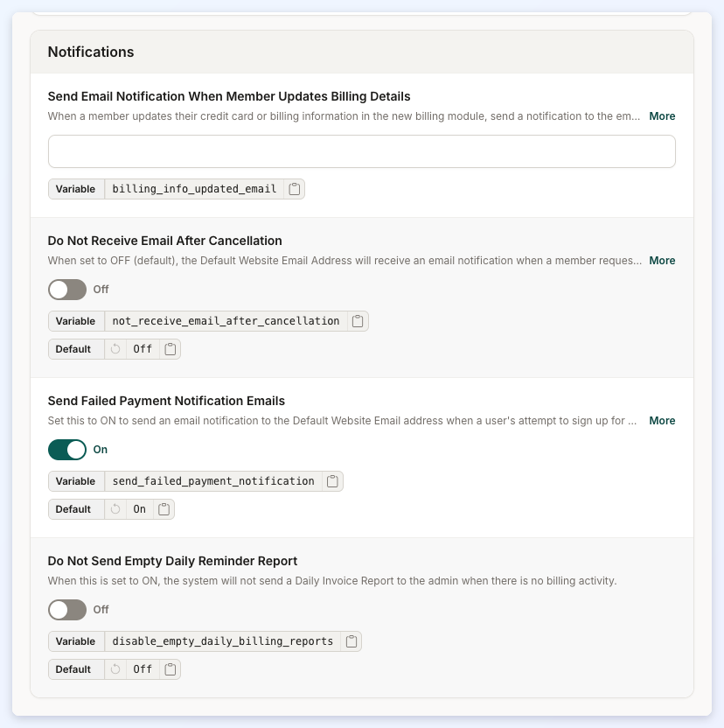Enable Do Not Send Empty Daily Reminder Report

pos(67,610)
